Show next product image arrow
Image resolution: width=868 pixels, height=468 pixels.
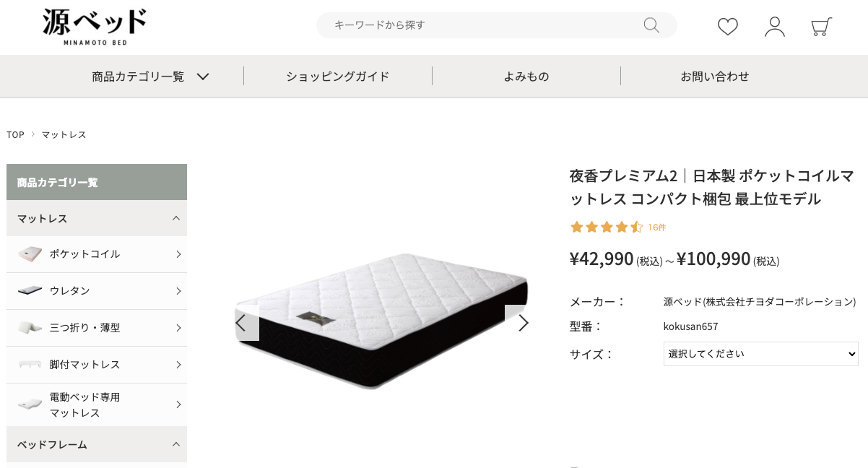(523, 323)
